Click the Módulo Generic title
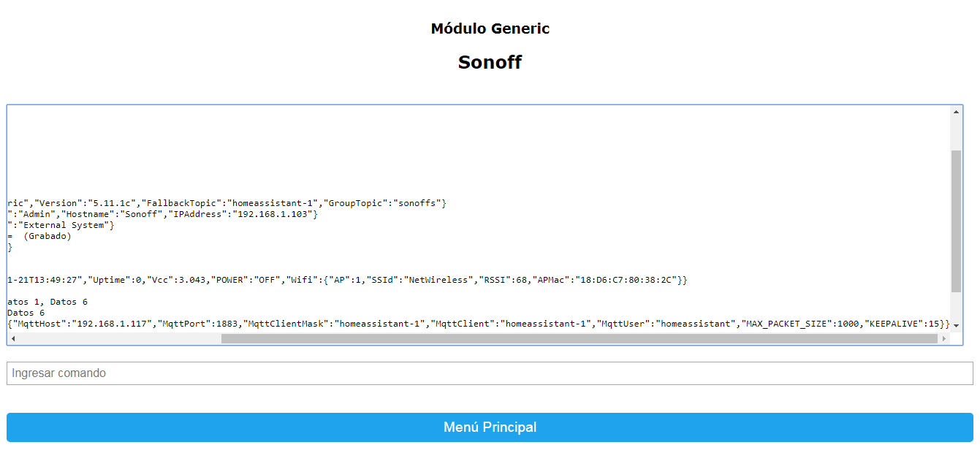The width and height of the screenshot is (980, 453). (x=490, y=28)
